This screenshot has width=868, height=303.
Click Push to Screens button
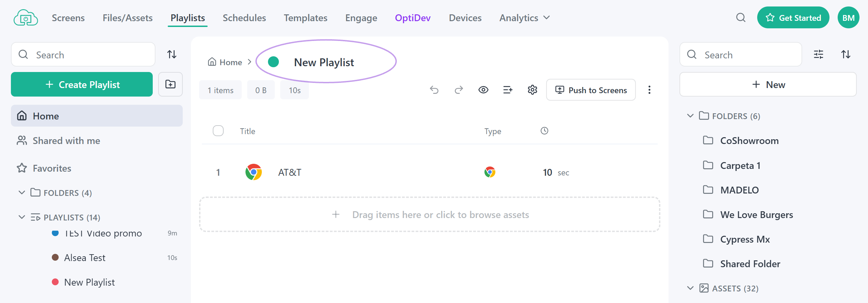coord(591,90)
